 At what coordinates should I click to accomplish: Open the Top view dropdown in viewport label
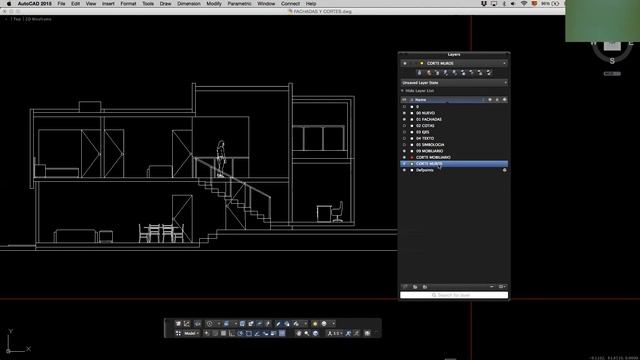click(x=16, y=19)
